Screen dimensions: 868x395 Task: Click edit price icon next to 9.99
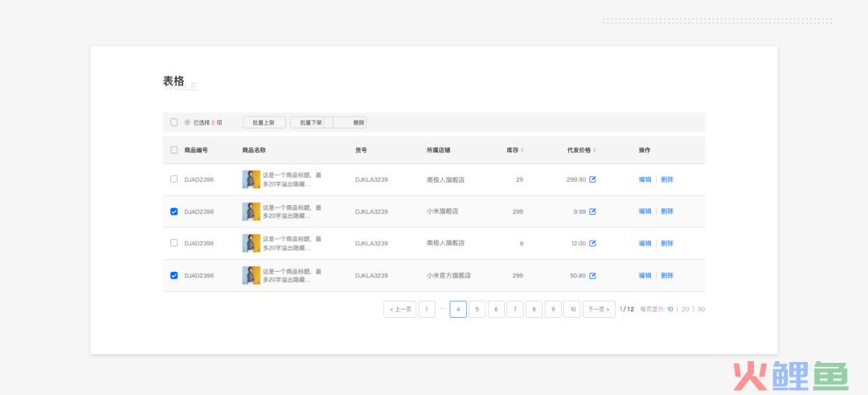pos(592,212)
